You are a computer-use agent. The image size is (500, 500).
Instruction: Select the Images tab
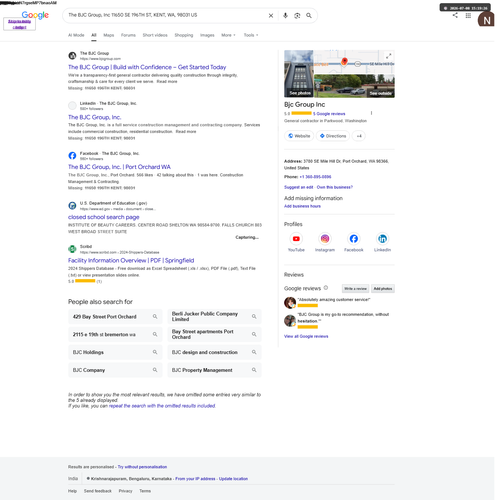click(x=207, y=35)
